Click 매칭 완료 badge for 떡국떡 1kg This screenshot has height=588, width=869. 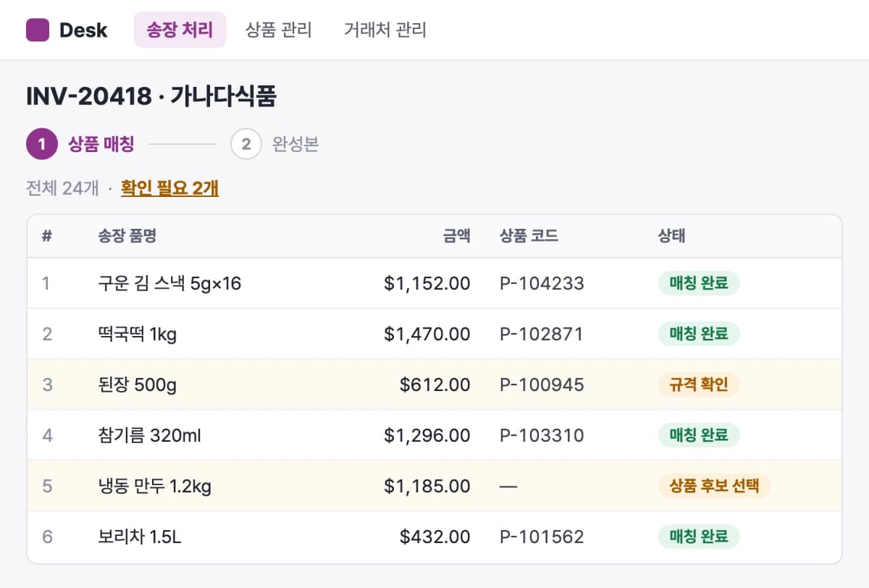click(x=699, y=334)
